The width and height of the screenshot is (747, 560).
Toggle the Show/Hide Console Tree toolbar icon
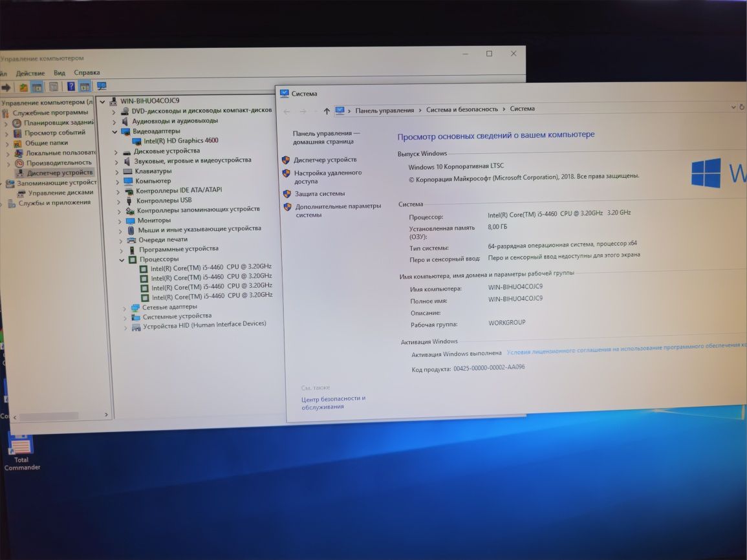37,87
